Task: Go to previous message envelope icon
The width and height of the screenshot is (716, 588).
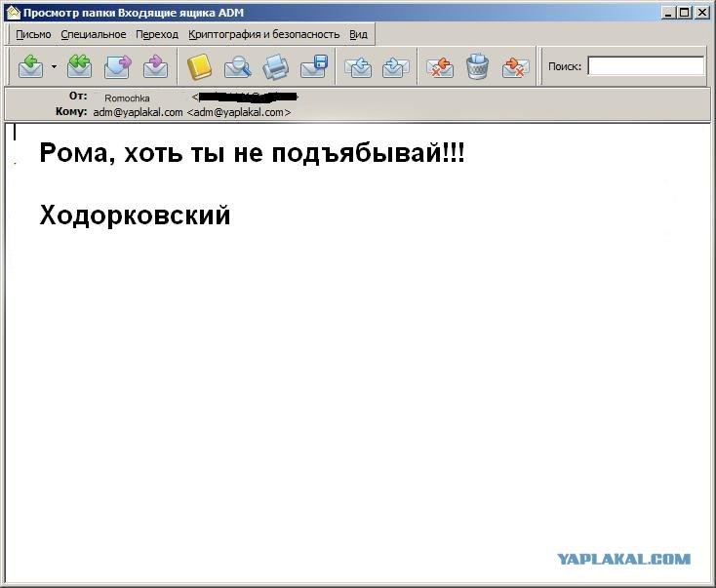Action: click(358, 66)
